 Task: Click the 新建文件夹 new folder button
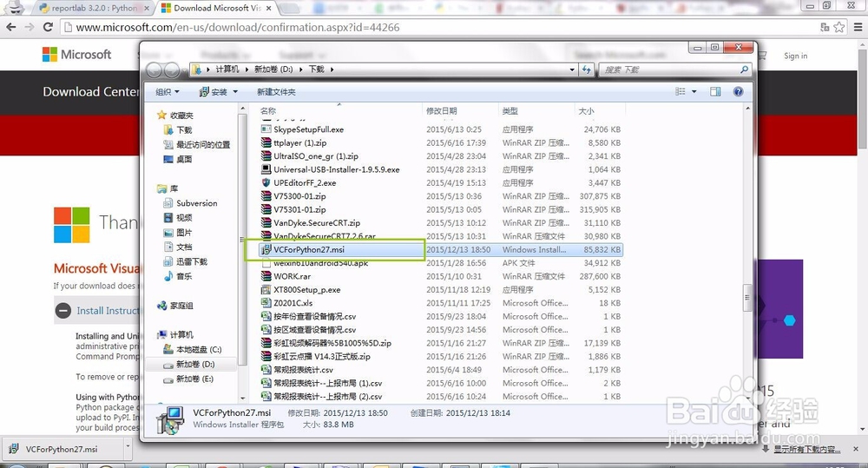pos(276,92)
